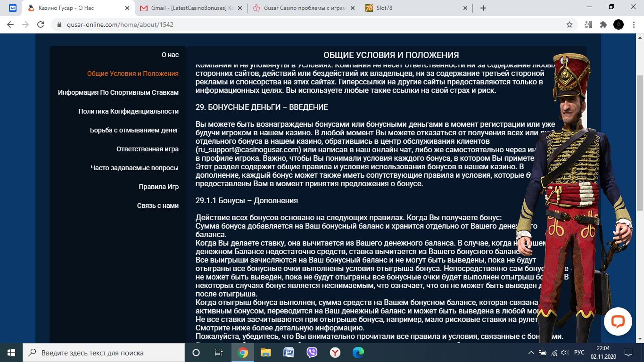The width and height of the screenshot is (644, 362).
Task: Open Cortana from the taskbar
Action: coord(196,353)
